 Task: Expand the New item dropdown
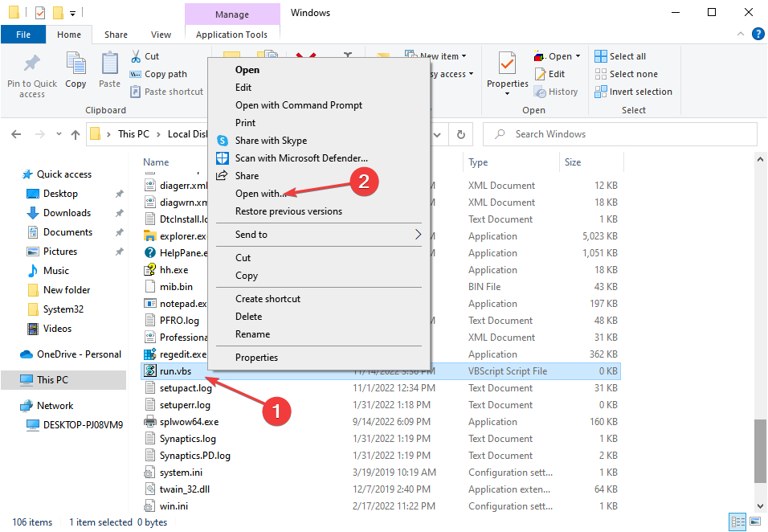click(x=464, y=55)
